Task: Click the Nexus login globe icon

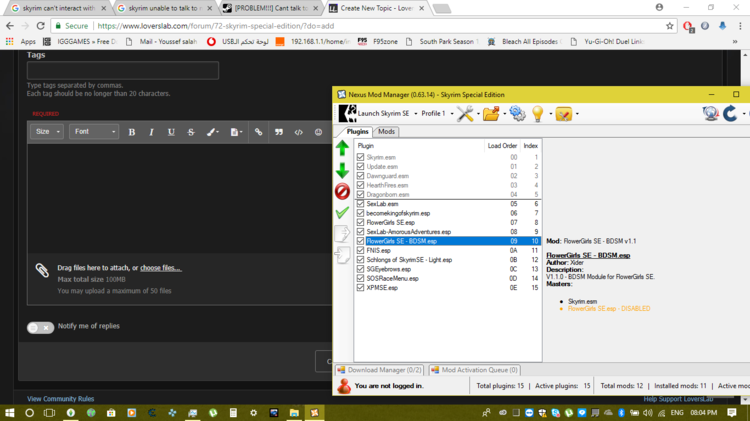Action: tap(710, 114)
